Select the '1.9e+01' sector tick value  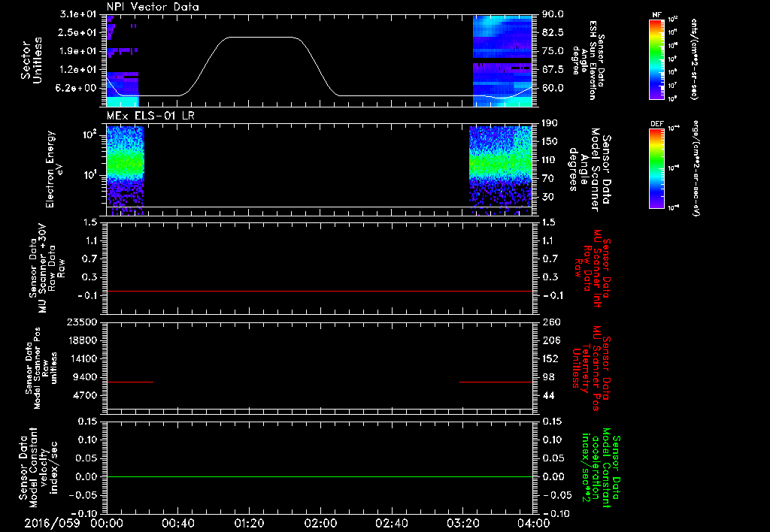point(78,51)
